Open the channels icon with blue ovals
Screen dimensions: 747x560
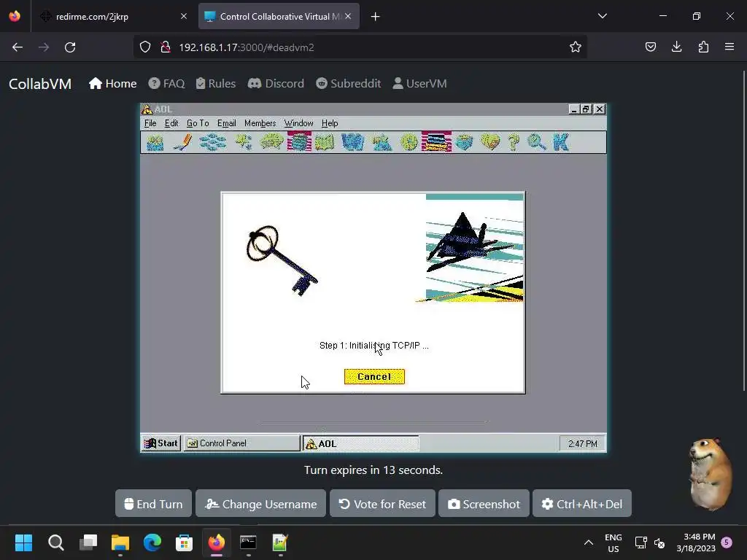point(212,142)
